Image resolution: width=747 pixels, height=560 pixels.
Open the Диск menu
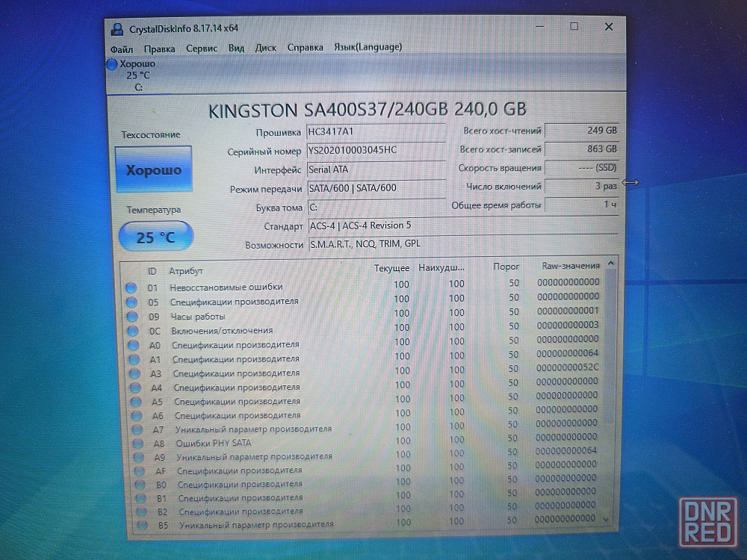point(265,48)
